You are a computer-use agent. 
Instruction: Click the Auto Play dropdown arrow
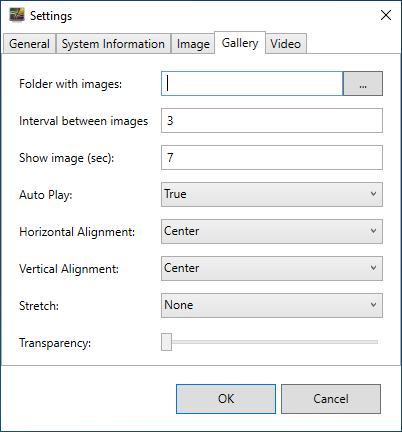coord(373,194)
